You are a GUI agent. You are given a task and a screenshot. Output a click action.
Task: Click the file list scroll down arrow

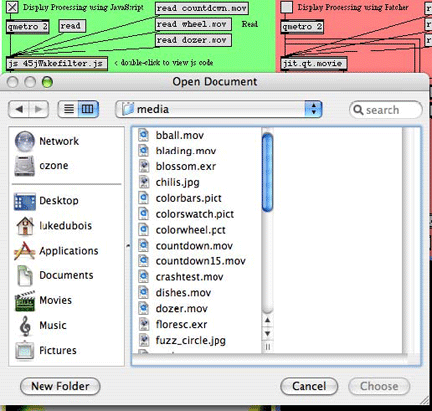(x=267, y=333)
